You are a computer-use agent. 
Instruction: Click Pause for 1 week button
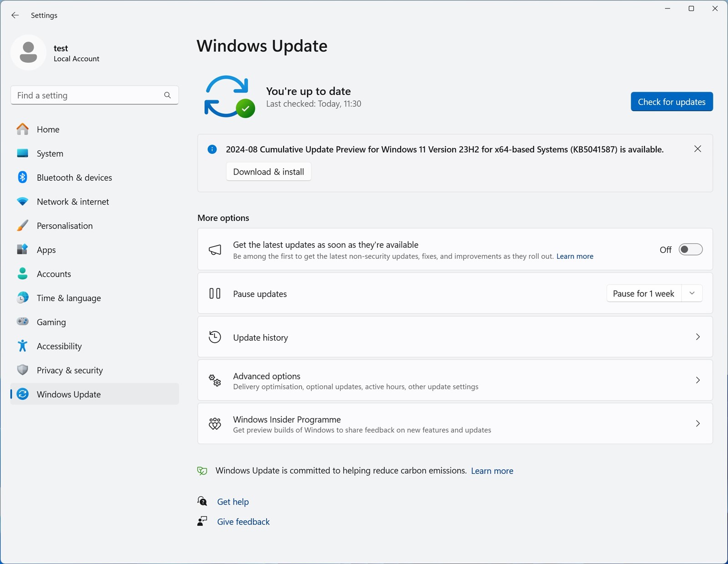pos(643,293)
